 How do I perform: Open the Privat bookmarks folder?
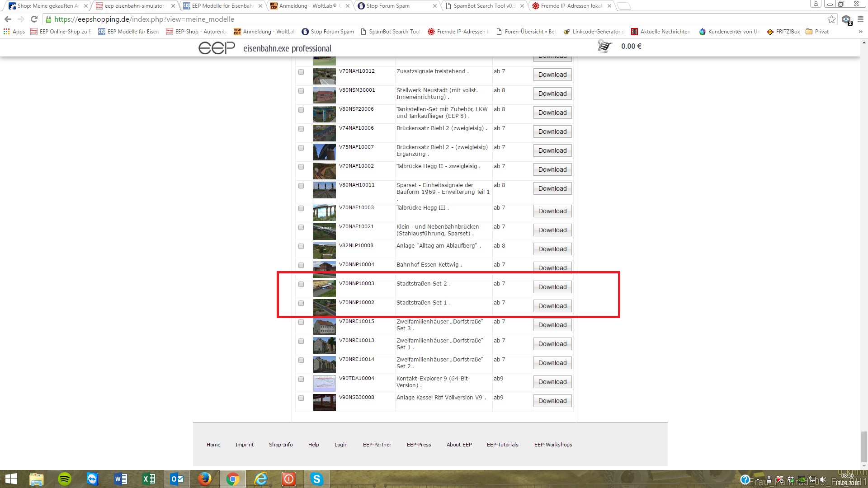[817, 32]
